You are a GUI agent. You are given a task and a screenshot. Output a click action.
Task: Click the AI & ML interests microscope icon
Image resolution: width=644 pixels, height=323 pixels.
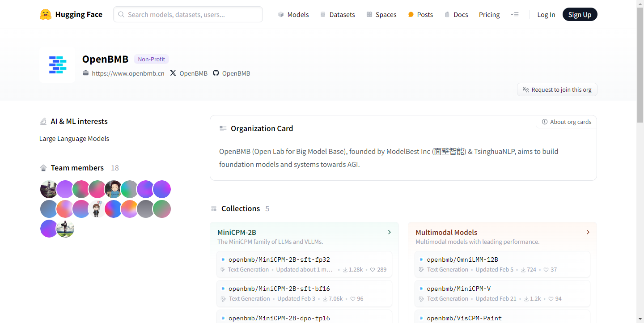click(43, 121)
